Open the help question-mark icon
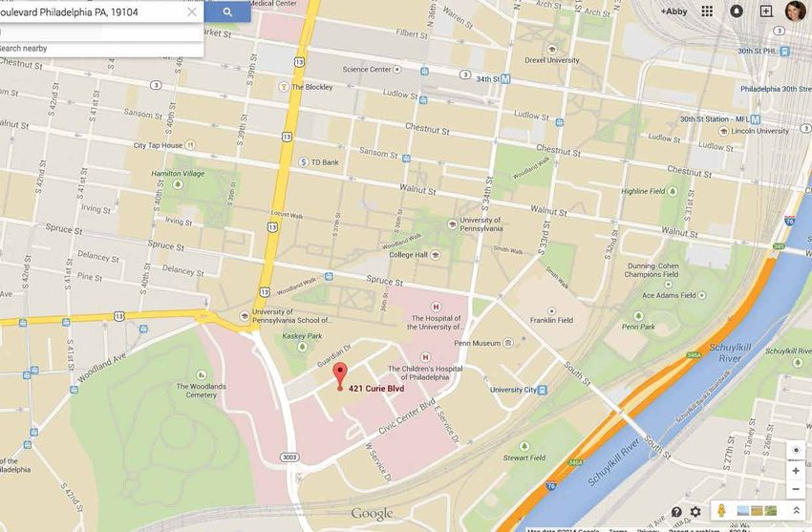This screenshot has height=532, width=812. click(x=676, y=512)
